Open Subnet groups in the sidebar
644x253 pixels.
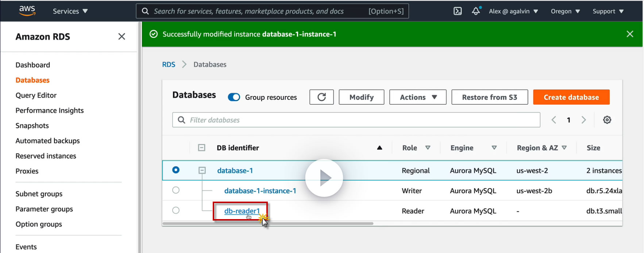39,194
